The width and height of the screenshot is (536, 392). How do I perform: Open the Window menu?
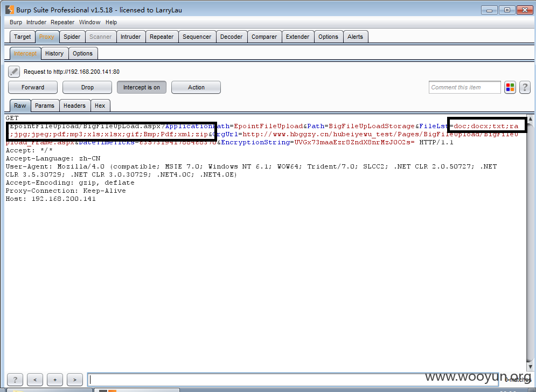click(89, 22)
